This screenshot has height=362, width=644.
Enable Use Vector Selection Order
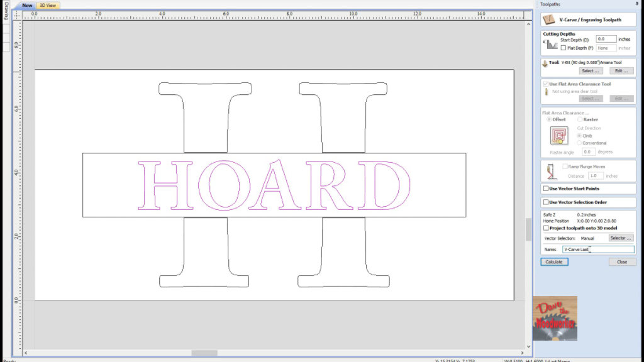coord(545,202)
